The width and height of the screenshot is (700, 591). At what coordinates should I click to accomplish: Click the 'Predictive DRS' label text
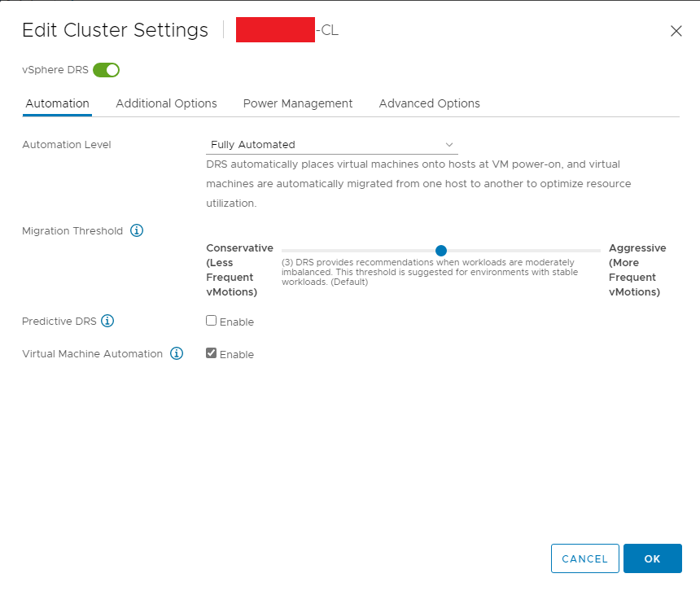tap(59, 322)
